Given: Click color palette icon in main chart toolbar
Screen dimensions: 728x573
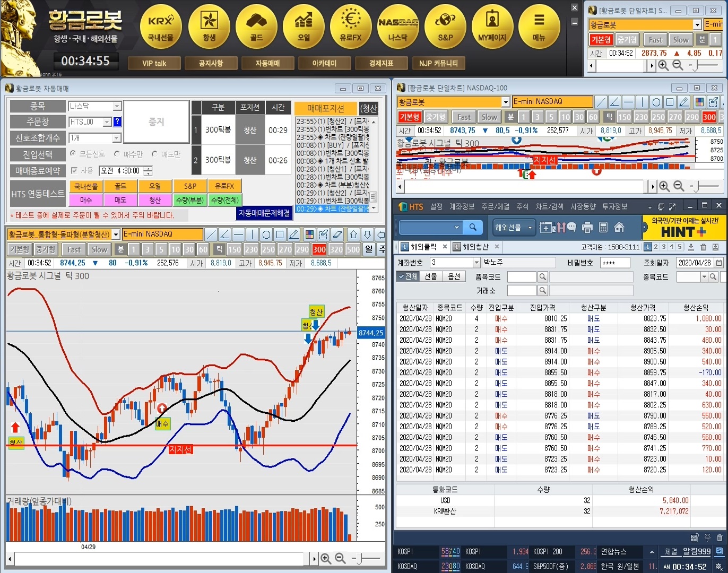Looking at the screenshot, I should tap(309, 234).
